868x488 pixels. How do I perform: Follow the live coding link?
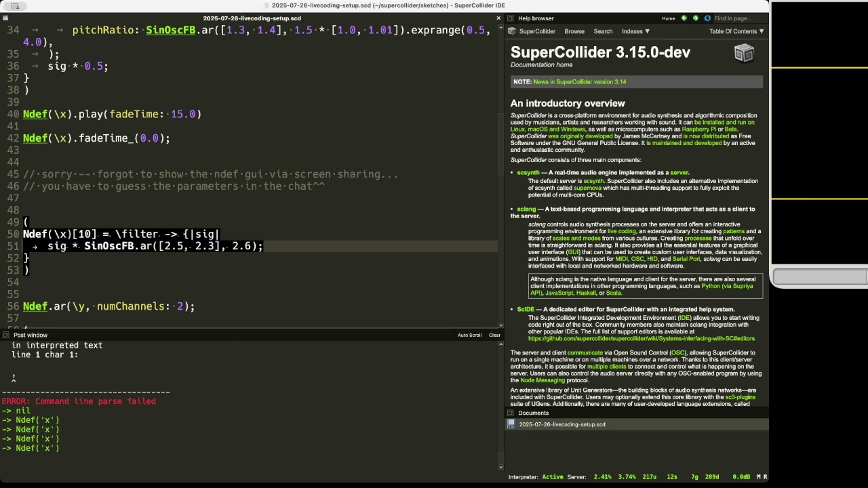coord(621,231)
